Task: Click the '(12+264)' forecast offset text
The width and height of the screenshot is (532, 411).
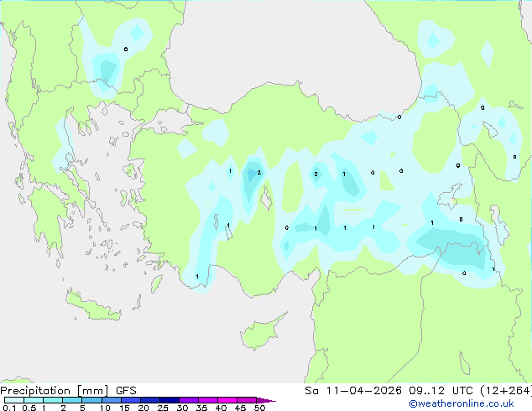Action: click(x=506, y=391)
